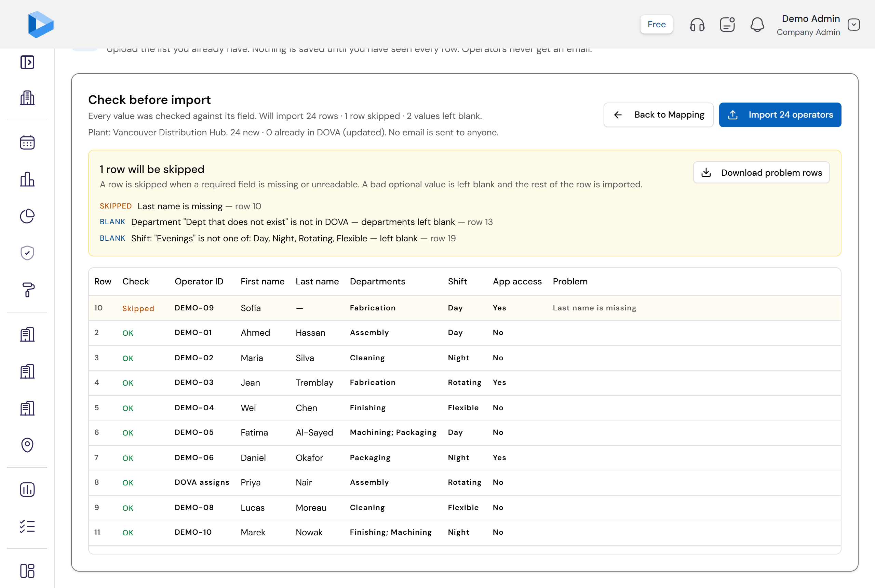Click the DOVA logo icon
This screenshot has height=588, width=875.
(41, 24)
